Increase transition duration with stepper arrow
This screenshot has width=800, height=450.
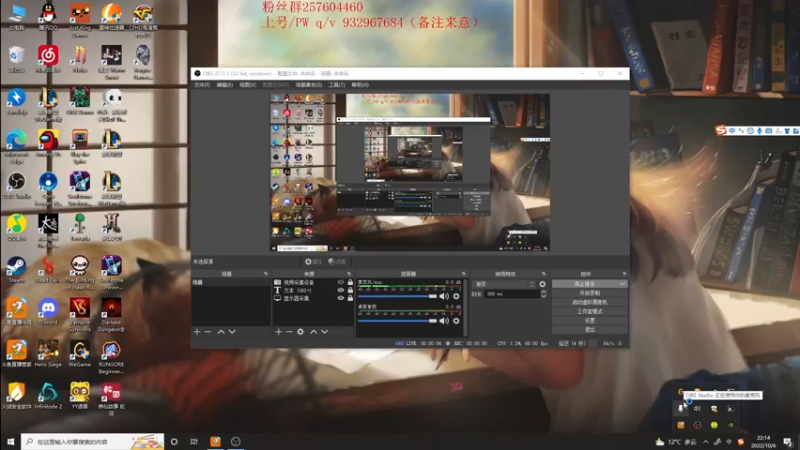tap(543, 292)
